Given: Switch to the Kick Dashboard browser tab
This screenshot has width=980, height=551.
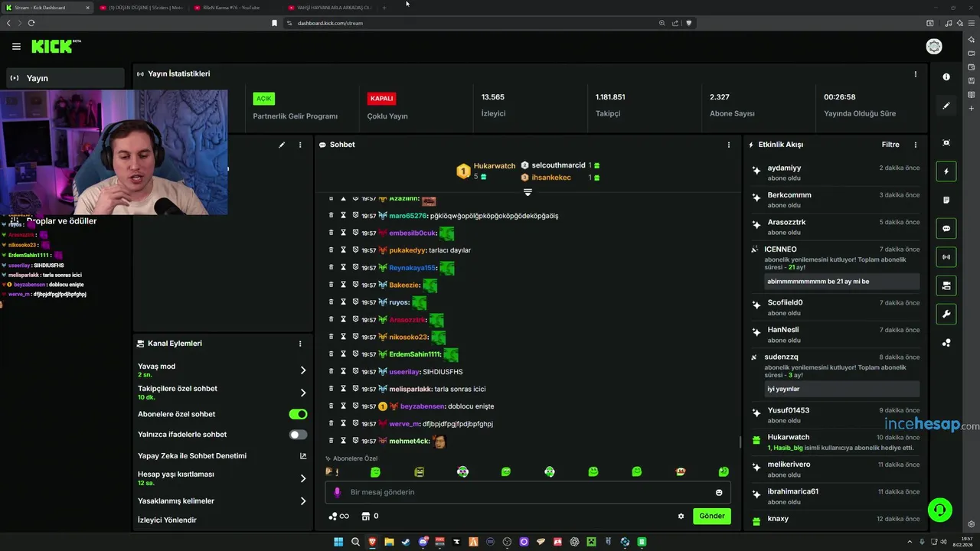Looking at the screenshot, I should [x=46, y=8].
